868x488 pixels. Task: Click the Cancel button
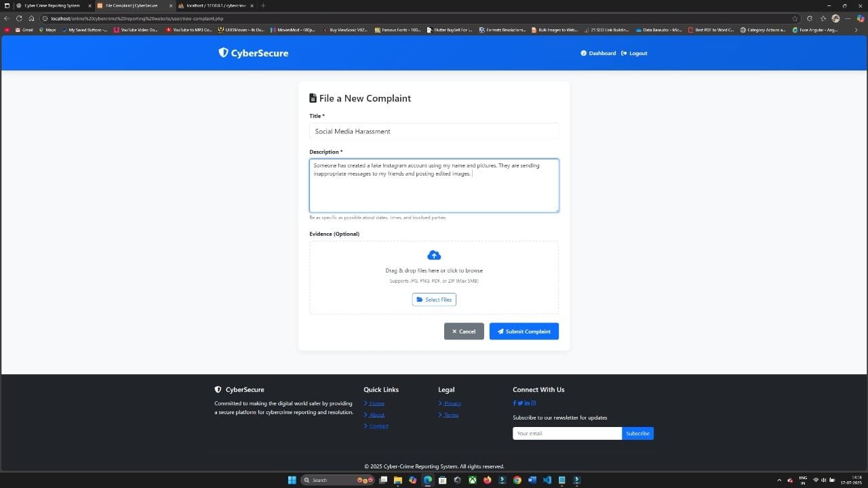[x=464, y=331]
